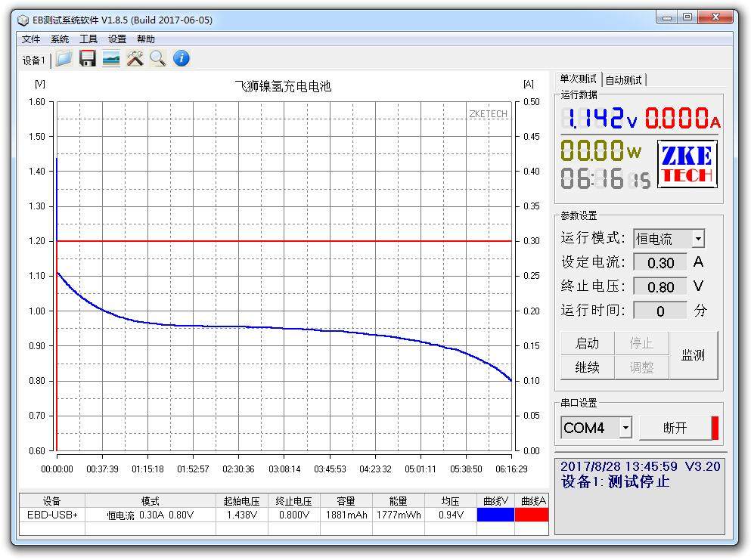Click the magnifying glass icon
This screenshot has width=751, height=560.
[x=157, y=59]
